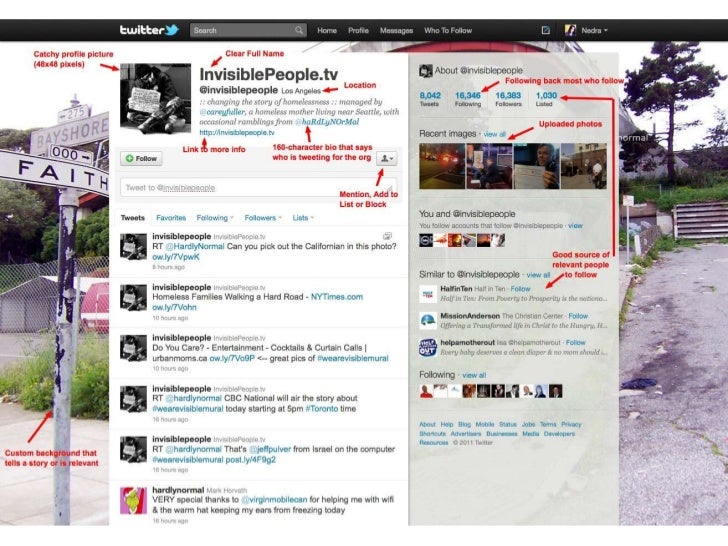Open the third recent image thumbnail
The width and height of the screenshot is (728, 546).
536,166
